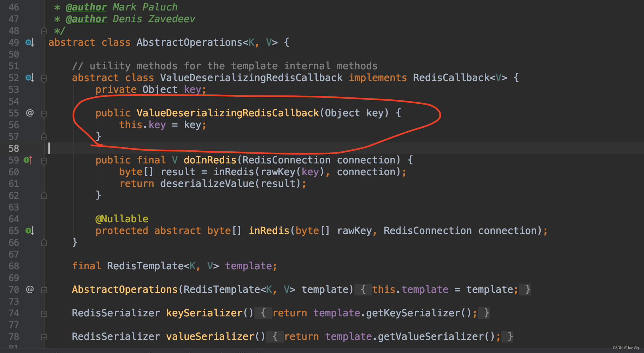Click collapsed body "return template.getValueSerializer();"

point(392,337)
